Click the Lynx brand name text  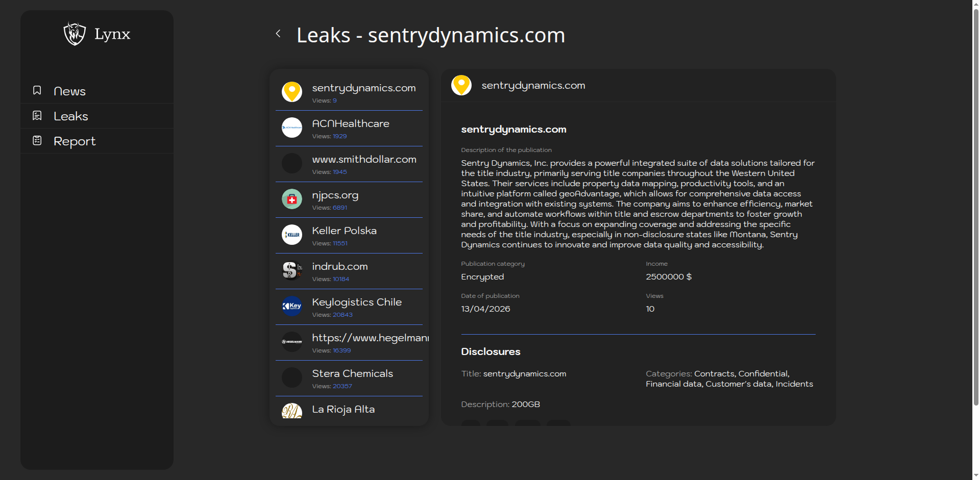(x=112, y=34)
